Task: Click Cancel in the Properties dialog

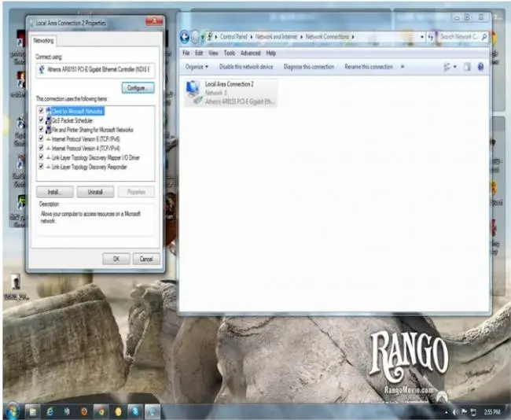Action: click(x=146, y=259)
